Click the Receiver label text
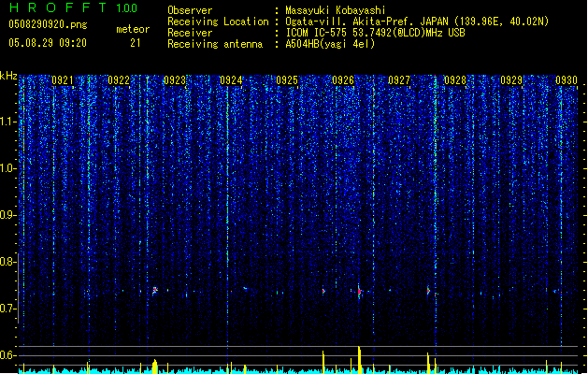The height and width of the screenshot is (374, 588). point(190,33)
